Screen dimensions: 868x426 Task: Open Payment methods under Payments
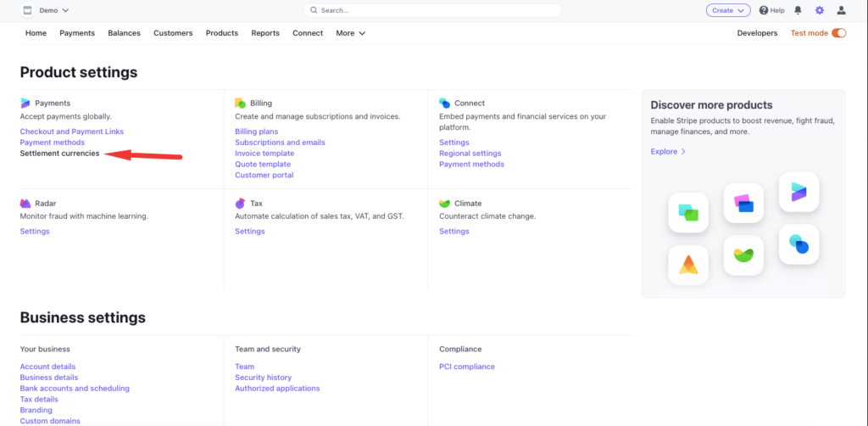52,143
